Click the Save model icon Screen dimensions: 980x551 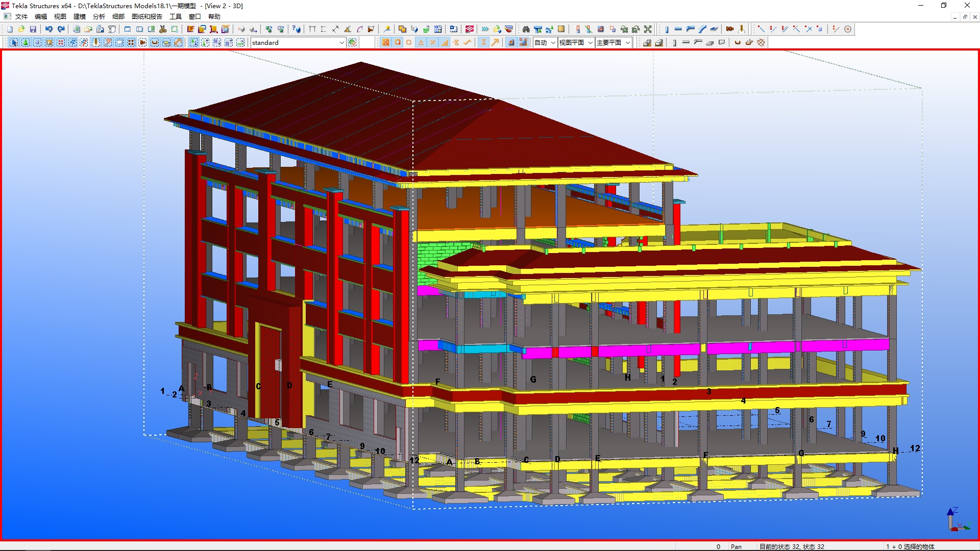pyautogui.click(x=33, y=29)
